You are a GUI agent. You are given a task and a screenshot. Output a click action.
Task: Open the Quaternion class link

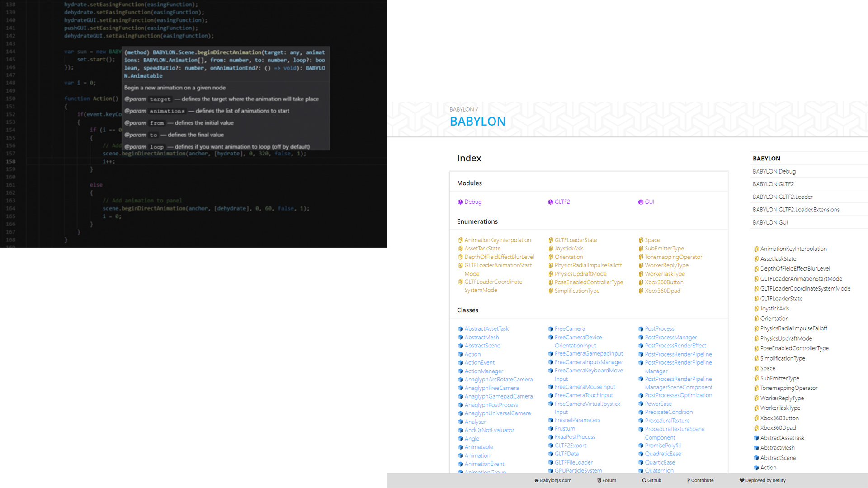[x=659, y=470]
